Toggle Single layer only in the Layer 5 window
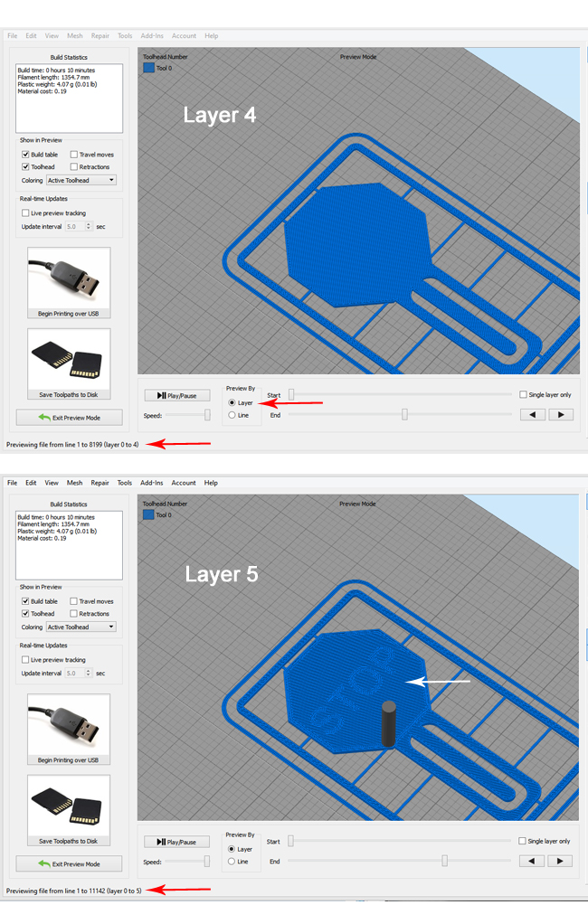Image resolution: width=588 pixels, height=924 pixels. 523,841
